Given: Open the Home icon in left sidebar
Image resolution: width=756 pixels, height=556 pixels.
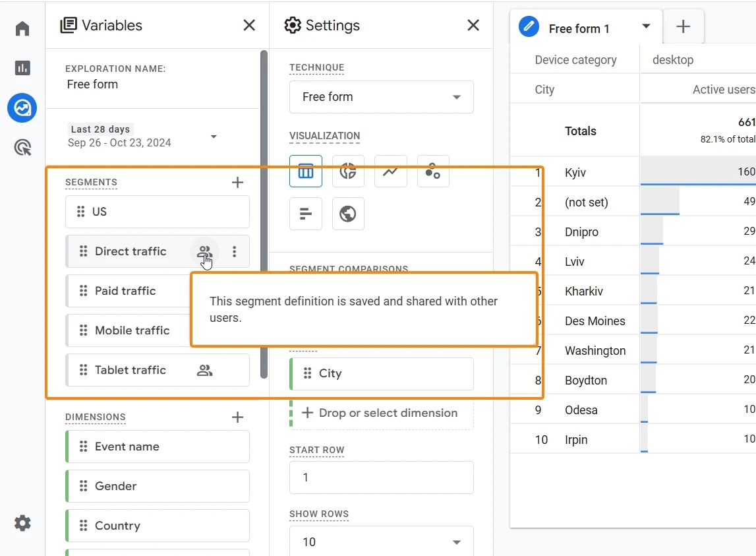Looking at the screenshot, I should pyautogui.click(x=22, y=28).
